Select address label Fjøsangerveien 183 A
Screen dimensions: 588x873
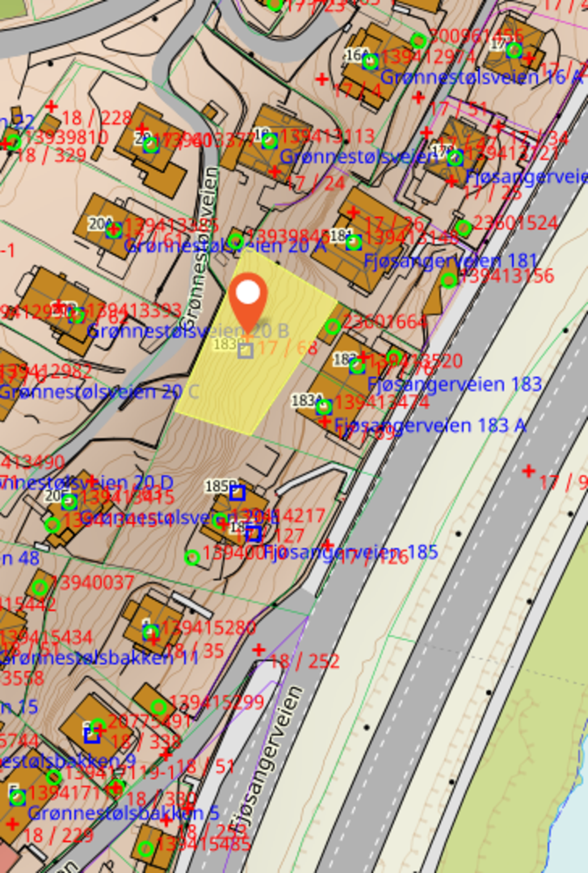point(430,425)
